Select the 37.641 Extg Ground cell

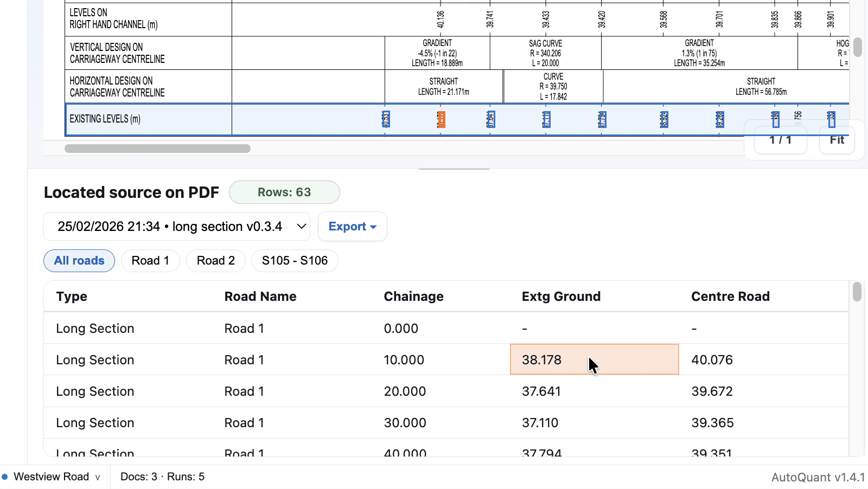click(x=595, y=391)
